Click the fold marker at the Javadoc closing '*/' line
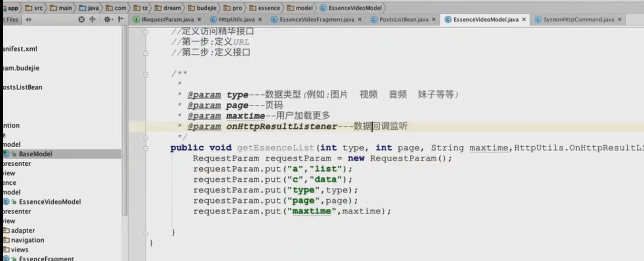The height and width of the screenshot is (261, 644). click(x=146, y=137)
